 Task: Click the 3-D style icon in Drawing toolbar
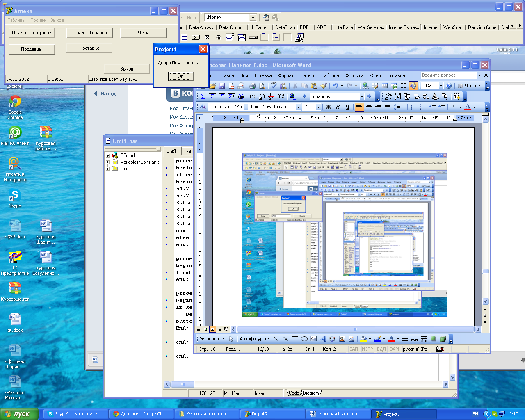pos(443,339)
